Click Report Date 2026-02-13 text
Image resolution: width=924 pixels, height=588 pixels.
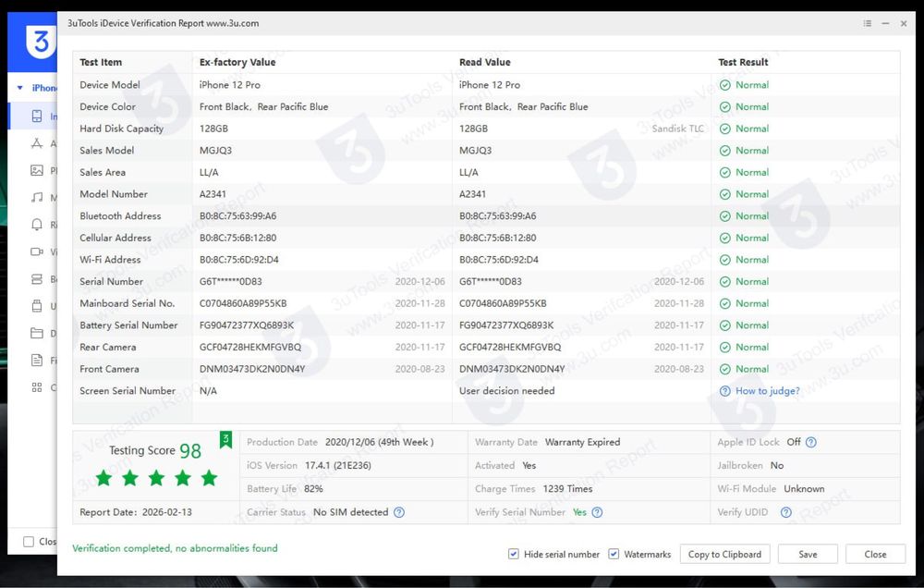pos(136,512)
